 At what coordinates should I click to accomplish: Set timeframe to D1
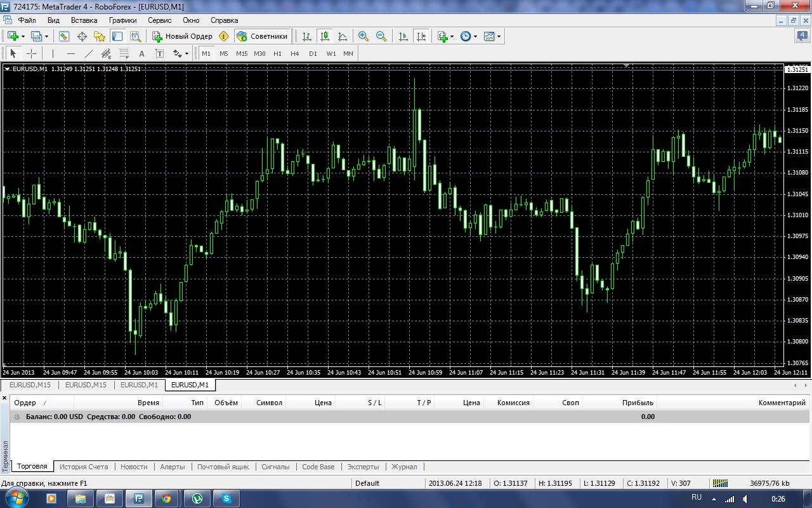point(313,53)
